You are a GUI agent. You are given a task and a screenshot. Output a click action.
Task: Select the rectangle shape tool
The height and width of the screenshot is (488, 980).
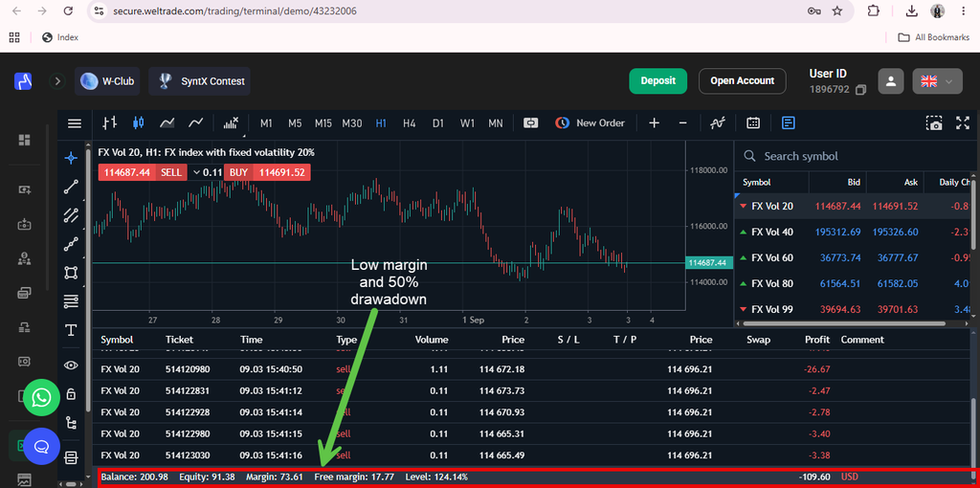click(71, 273)
